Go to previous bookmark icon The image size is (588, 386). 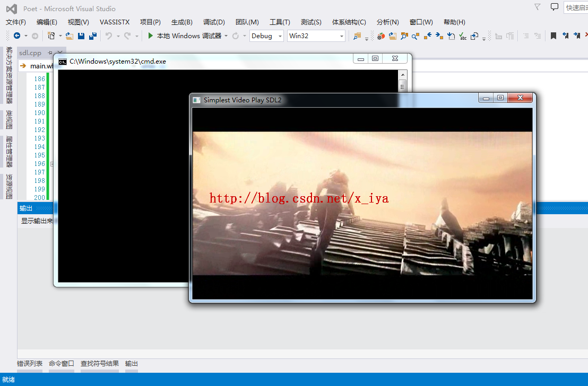pyautogui.click(x=565, y=36)
